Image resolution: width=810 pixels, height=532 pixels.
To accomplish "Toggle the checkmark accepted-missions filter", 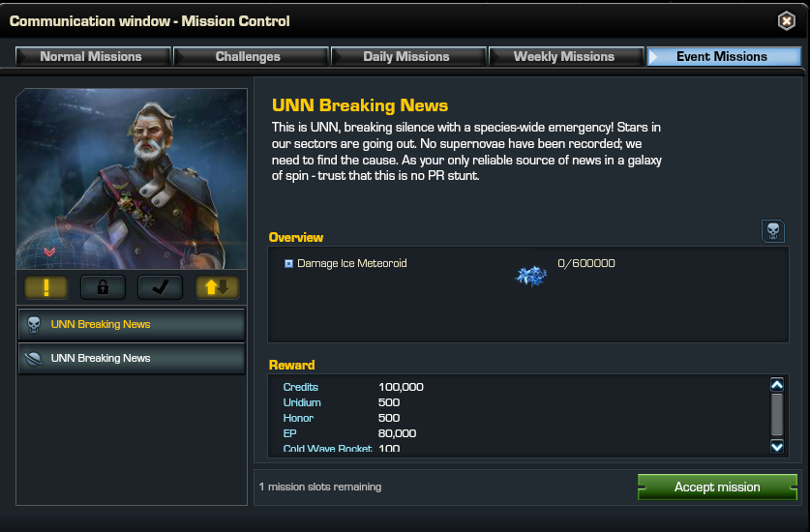I will [x=160, y=287].
